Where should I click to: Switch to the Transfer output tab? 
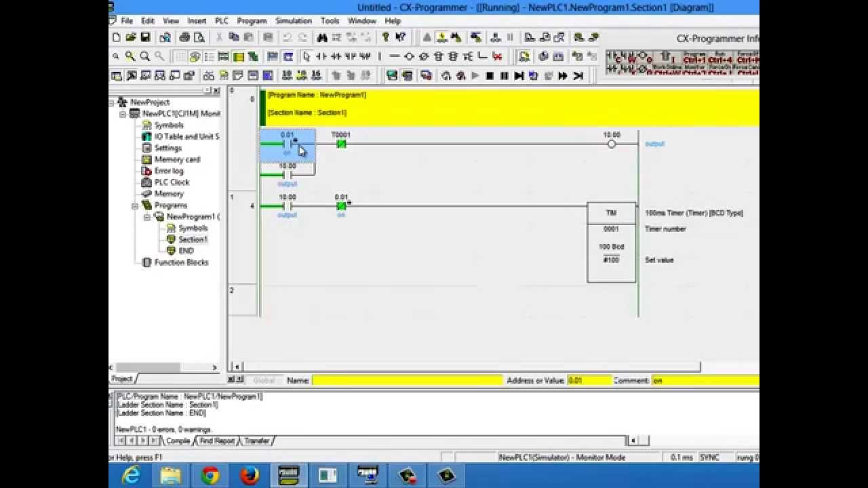pos(256,441)
